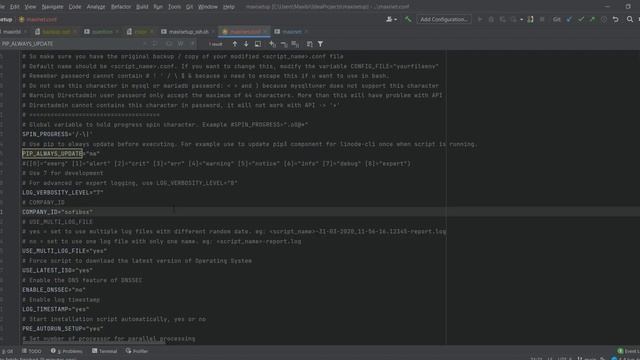Open the Refactor menu
This screenshot has height=360, width=640.
coord(121,7)
